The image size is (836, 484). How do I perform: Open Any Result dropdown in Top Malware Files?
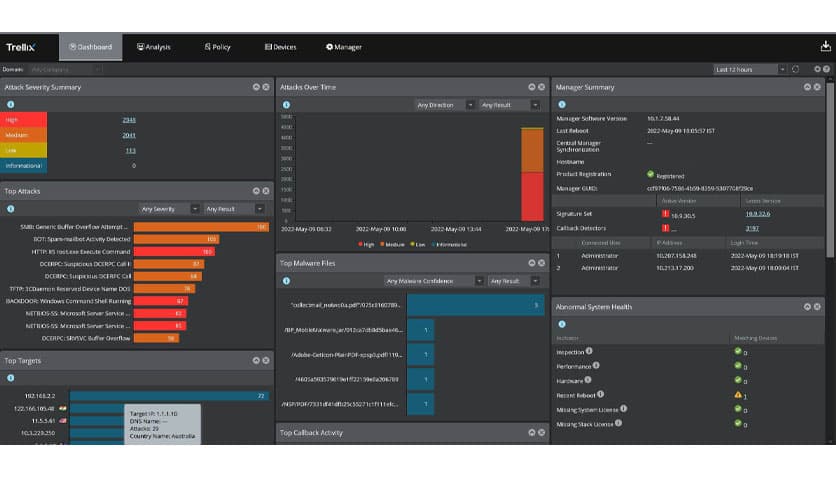(x=514, y=281)
